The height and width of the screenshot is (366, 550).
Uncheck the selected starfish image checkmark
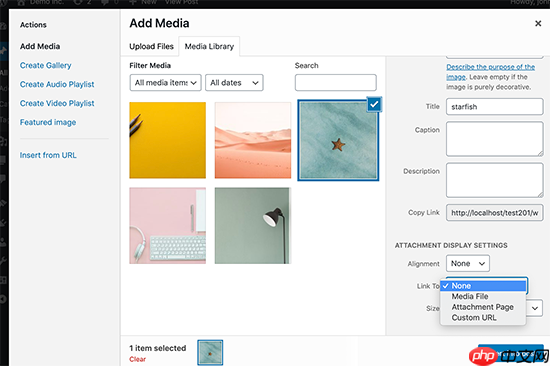point(374,104)
